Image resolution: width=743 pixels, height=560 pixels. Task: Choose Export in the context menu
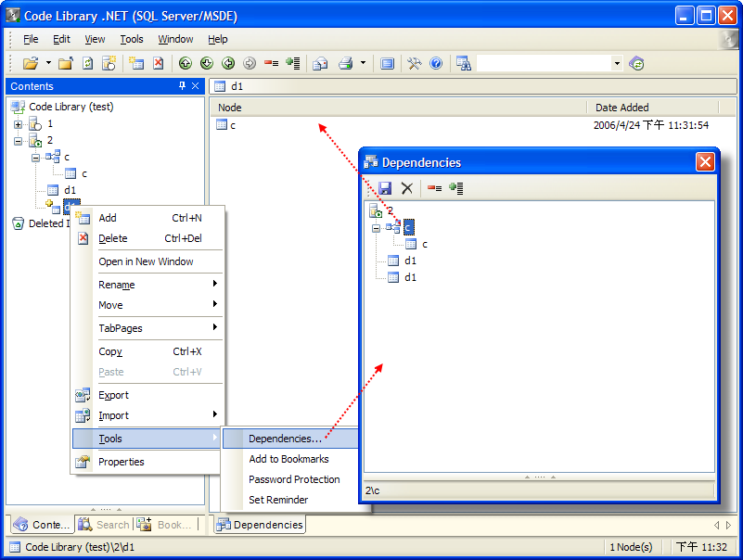tap(147, 395)
